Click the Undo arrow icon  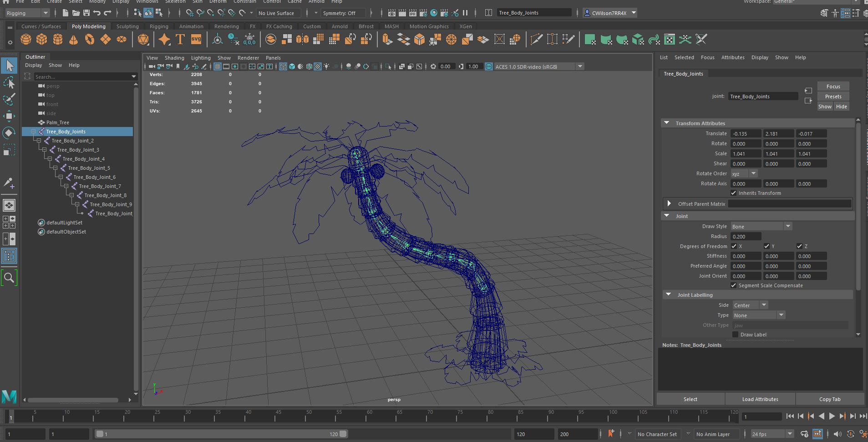(x=97, y=13)
